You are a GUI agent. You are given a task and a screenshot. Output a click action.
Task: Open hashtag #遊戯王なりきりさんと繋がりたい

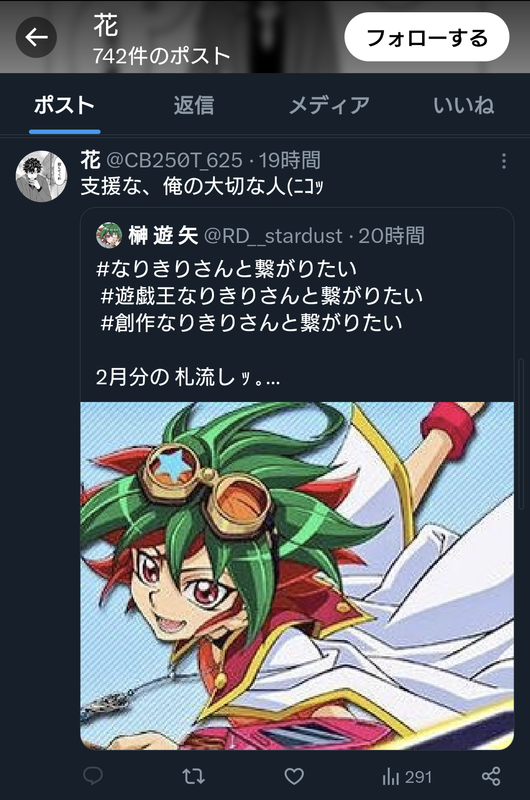pos(262,295)
